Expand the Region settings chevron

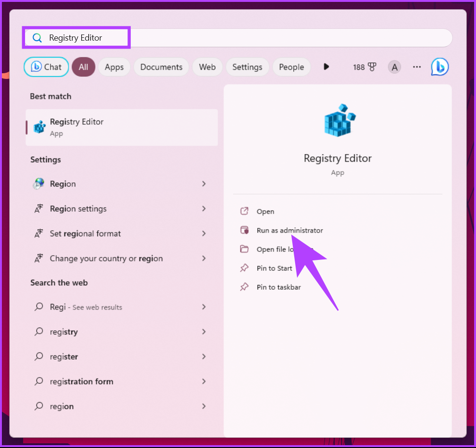click(204, 209)
